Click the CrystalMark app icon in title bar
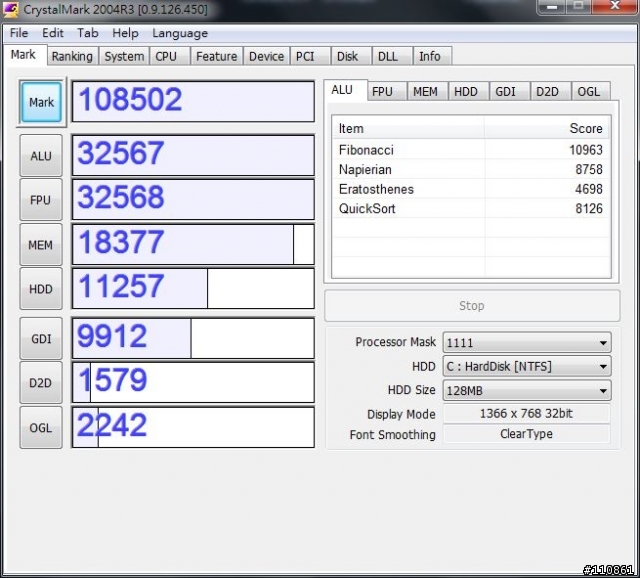 point(10,9)
